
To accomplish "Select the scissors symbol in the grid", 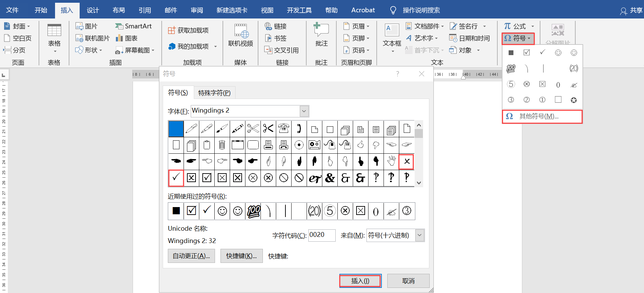I will click(268, 129).
